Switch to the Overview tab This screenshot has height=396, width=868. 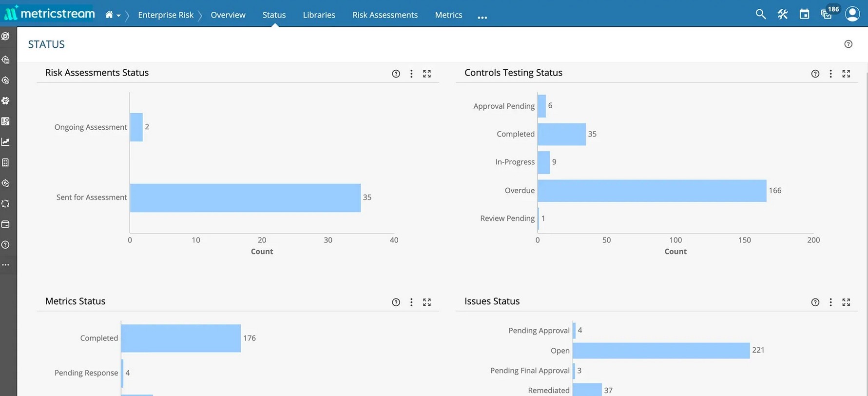228,15
